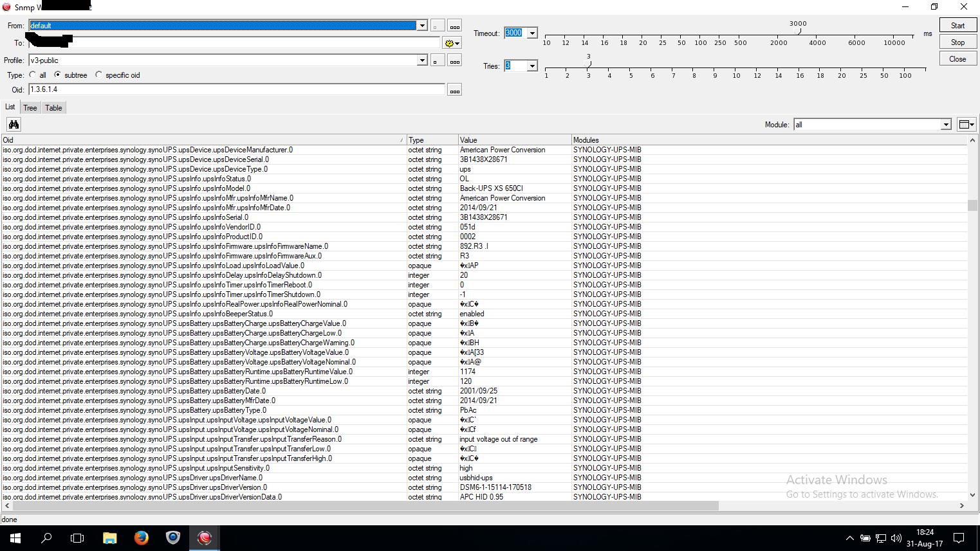Click the value '051d'
Viewport: 980px width, 551px height.
pos(467,227)
